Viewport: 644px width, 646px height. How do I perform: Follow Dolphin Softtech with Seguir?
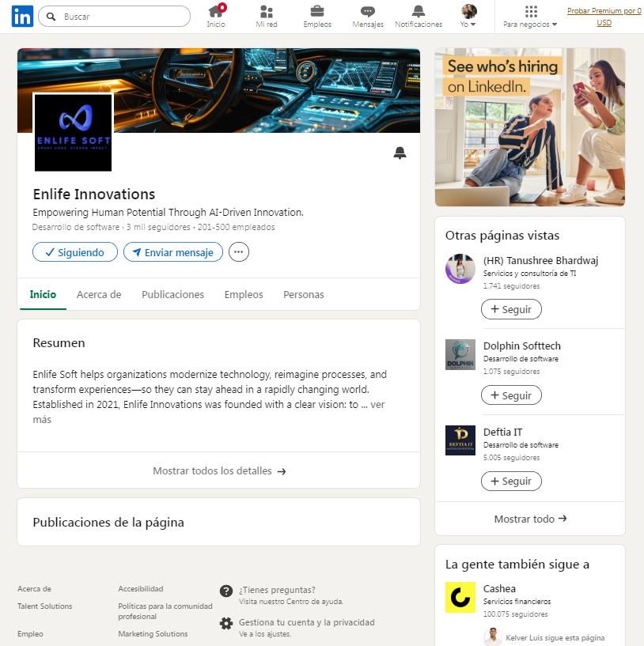click(x=511, y=395)
